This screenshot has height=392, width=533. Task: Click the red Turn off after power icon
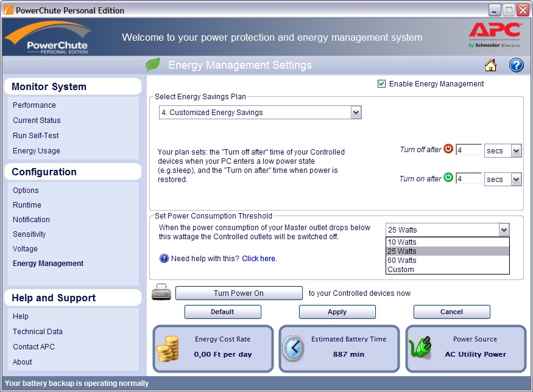[448, 149]
